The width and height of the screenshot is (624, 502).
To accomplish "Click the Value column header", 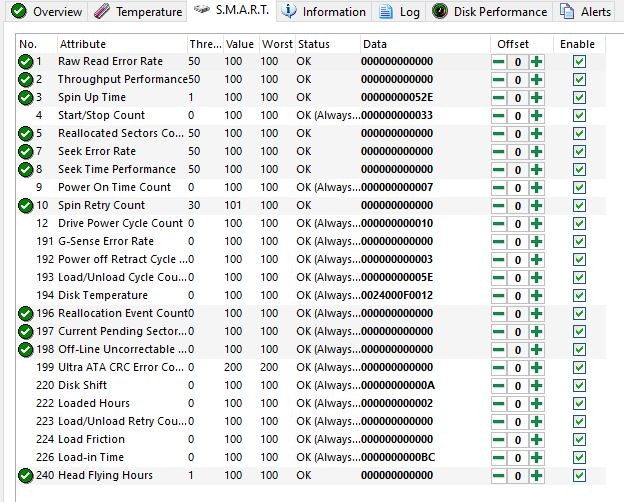I will click(x=241, y=44).
